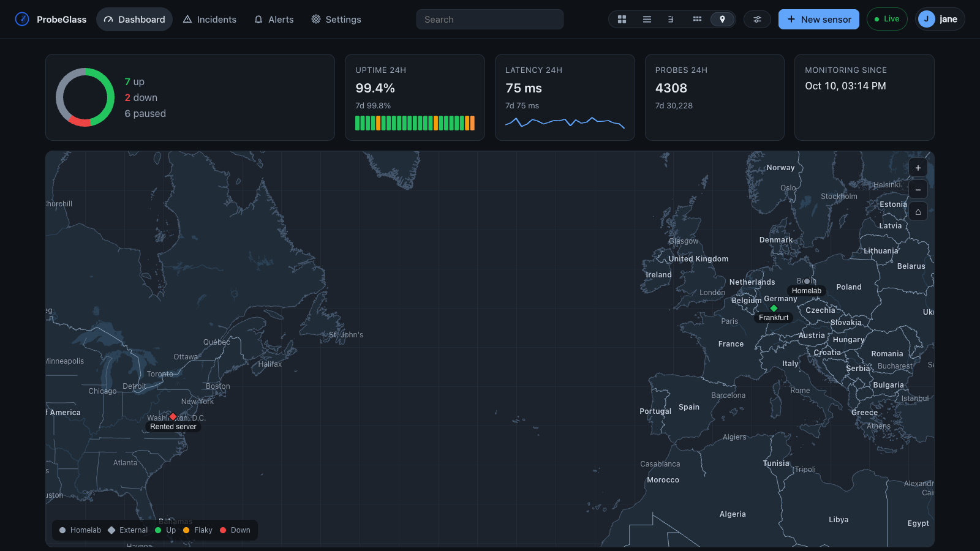Click the 'Oct 10, 03:14 PM' date

click(845, 86)
